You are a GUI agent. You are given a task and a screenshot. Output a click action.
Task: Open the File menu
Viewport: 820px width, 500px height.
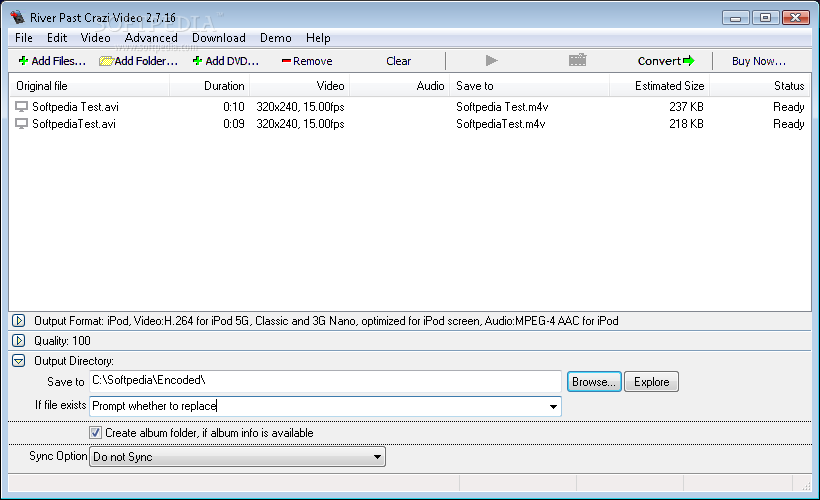point(24,38)
